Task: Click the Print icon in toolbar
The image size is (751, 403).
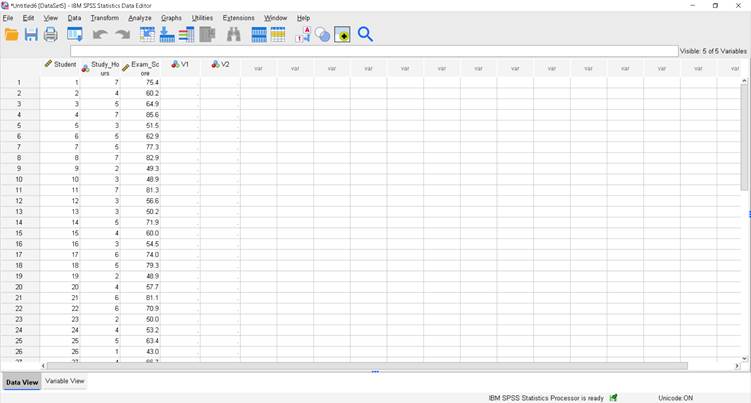Action: click(x=50, y=35)
